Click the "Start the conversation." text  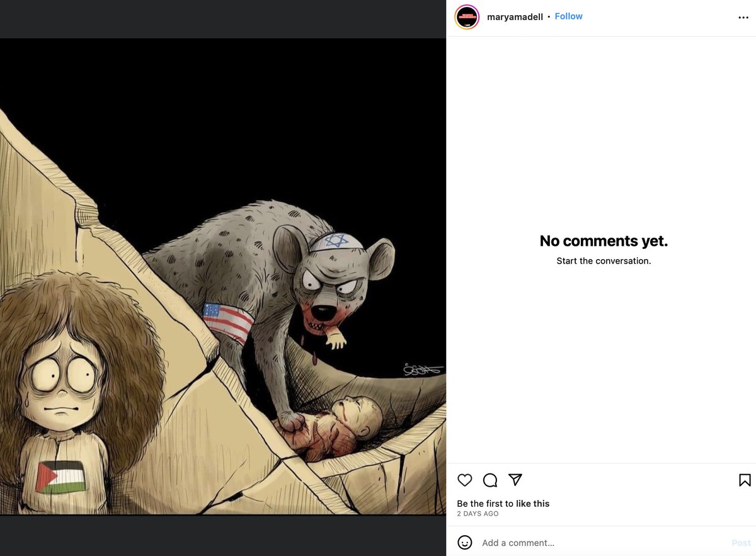coord(604,261)
